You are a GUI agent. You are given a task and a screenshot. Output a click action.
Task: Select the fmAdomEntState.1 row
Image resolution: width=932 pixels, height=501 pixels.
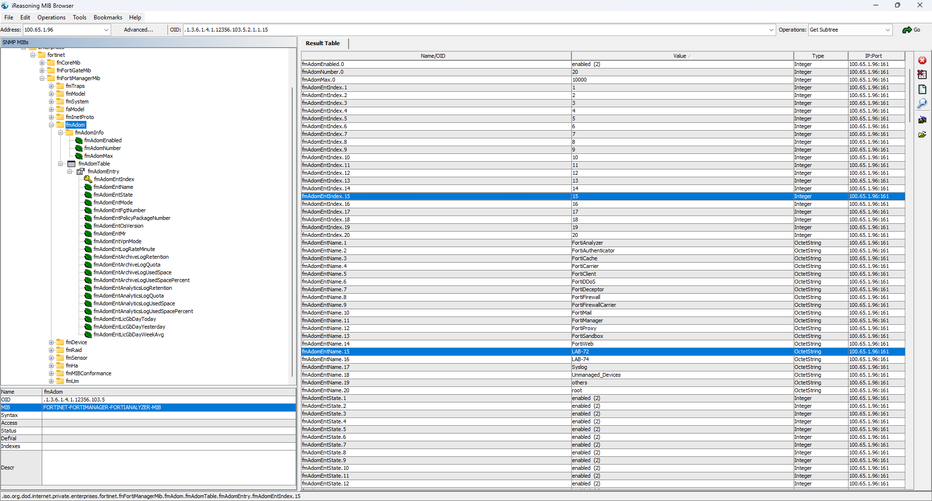[603, 398]
